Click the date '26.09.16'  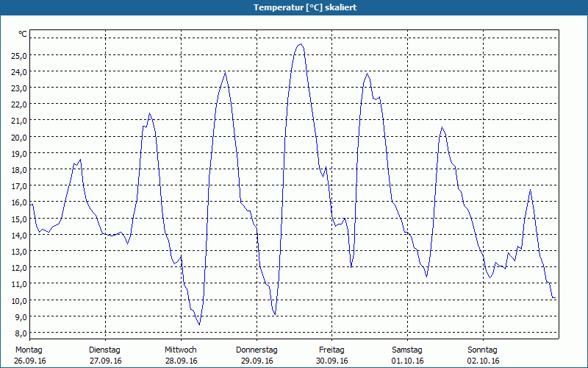click(30, 361)
